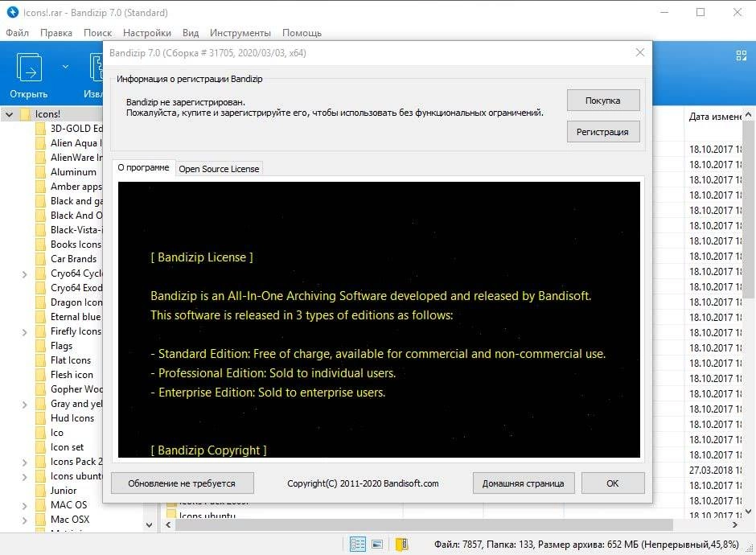This screenshot has height=555, width=756.
Task: Click the folder icon next to Flags
Action: pos(40,346)
